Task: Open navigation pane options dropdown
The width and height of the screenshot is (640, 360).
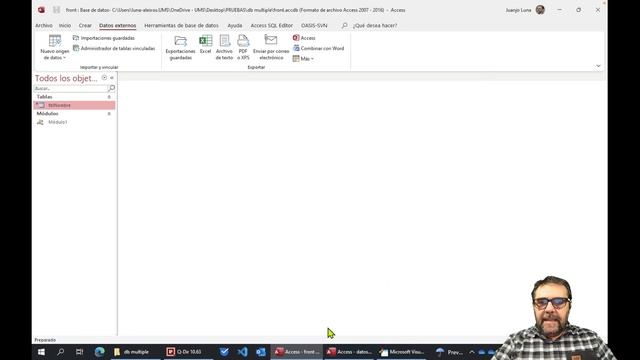Action: coord(104,78)
